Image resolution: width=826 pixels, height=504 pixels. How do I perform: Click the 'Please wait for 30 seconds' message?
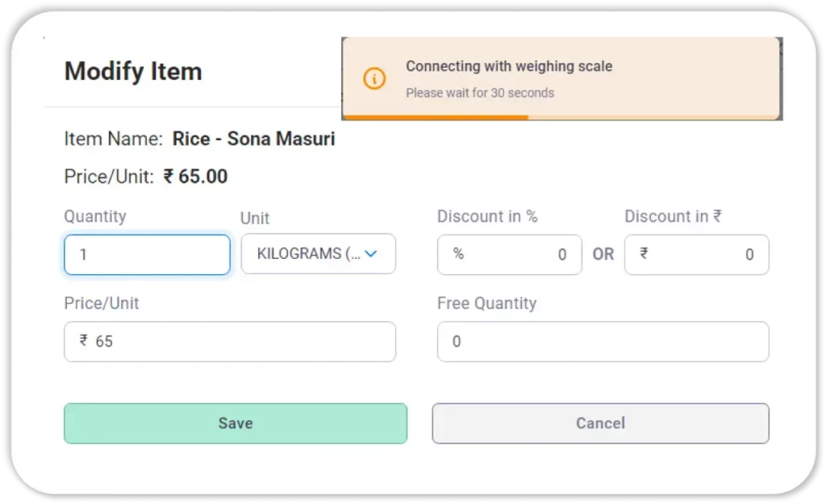click(x=480, y=93)
